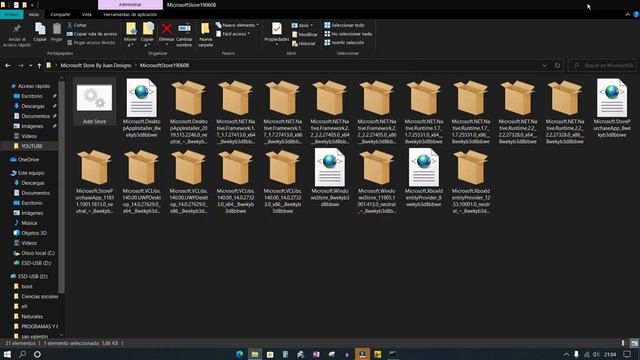Go up one folder level

[39, 65]
